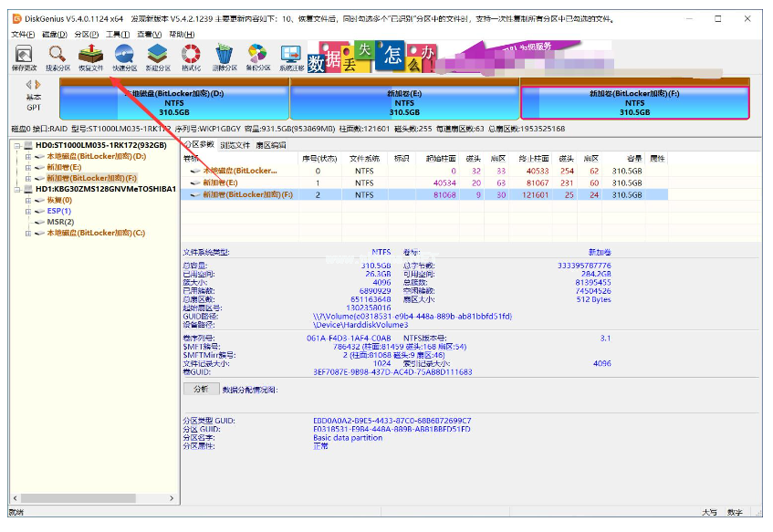Expand 本地磁盘 (C:) tree node
The width and height of the screenshot is (773, 532).
pyautogui.click(x=27, y=233)
